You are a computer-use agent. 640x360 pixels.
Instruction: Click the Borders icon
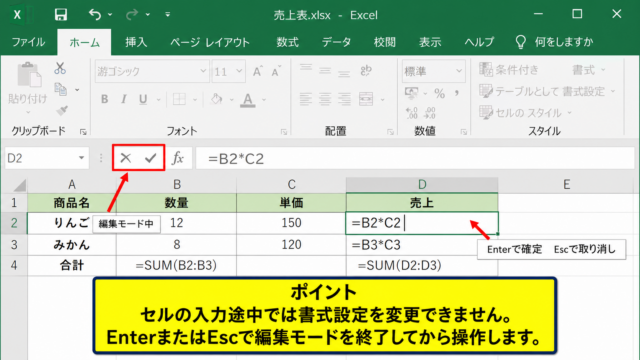(x=179, y=99)
